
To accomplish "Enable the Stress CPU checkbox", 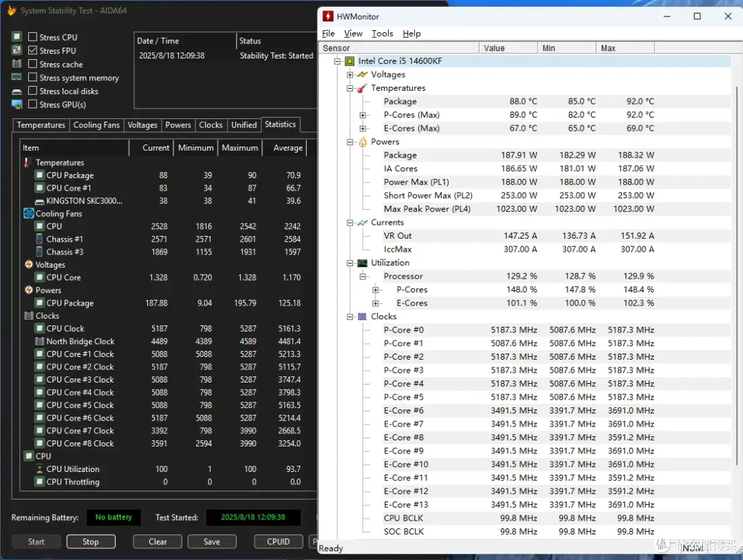I will [33, 37].
